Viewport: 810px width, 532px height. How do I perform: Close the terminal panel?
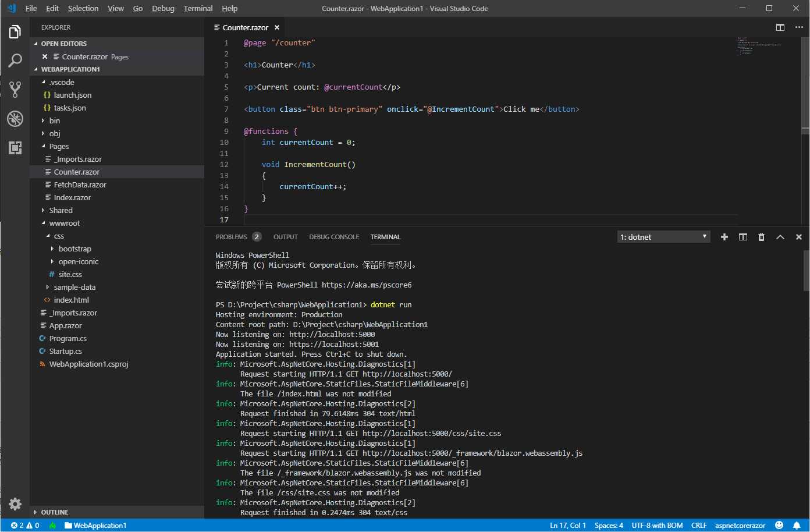tap(799, 237)
